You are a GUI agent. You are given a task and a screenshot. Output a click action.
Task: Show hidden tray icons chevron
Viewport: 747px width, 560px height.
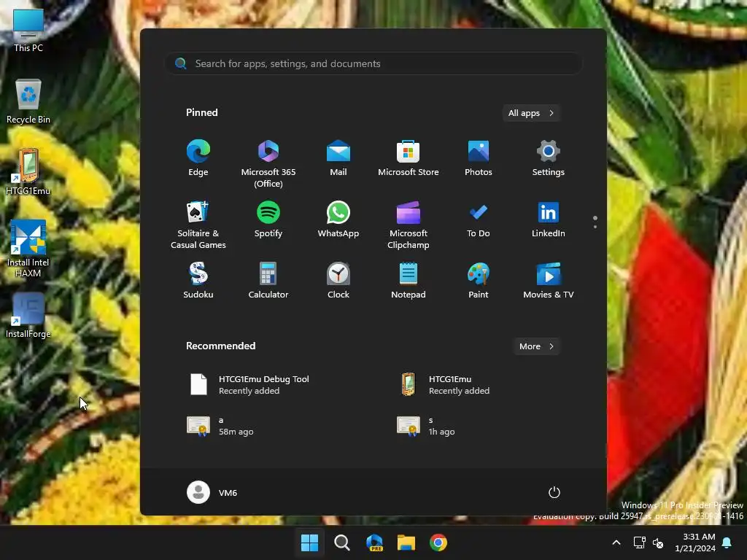(x=616, y=542)
